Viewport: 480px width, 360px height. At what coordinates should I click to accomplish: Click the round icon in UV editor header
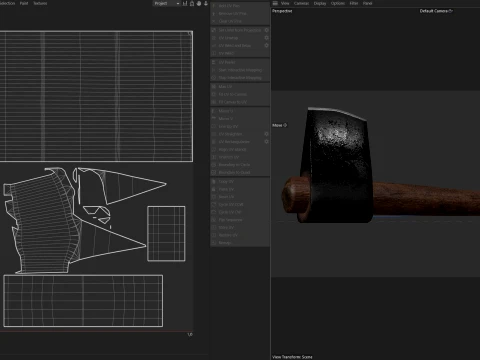pos(199,3)
